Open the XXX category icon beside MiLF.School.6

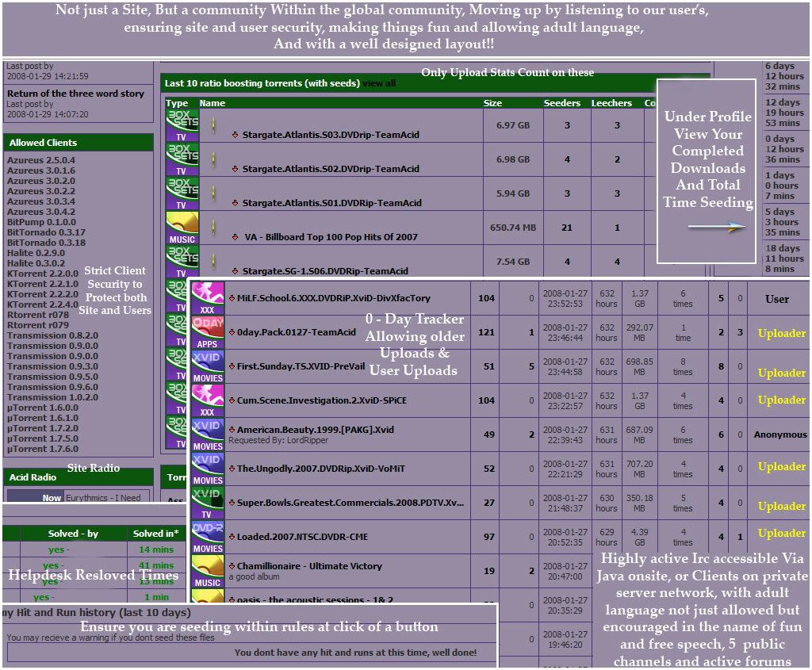click(208, 298)
